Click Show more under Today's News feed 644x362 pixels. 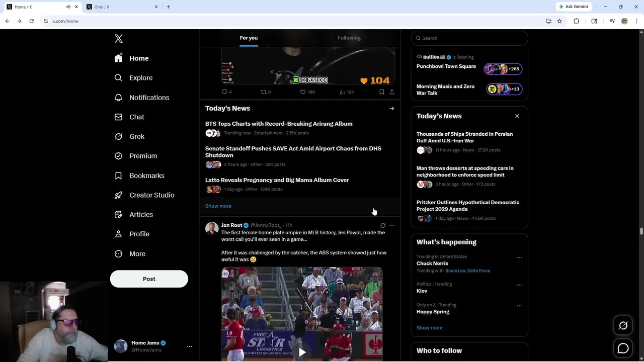pyautogui.click(x=218, y=206)
